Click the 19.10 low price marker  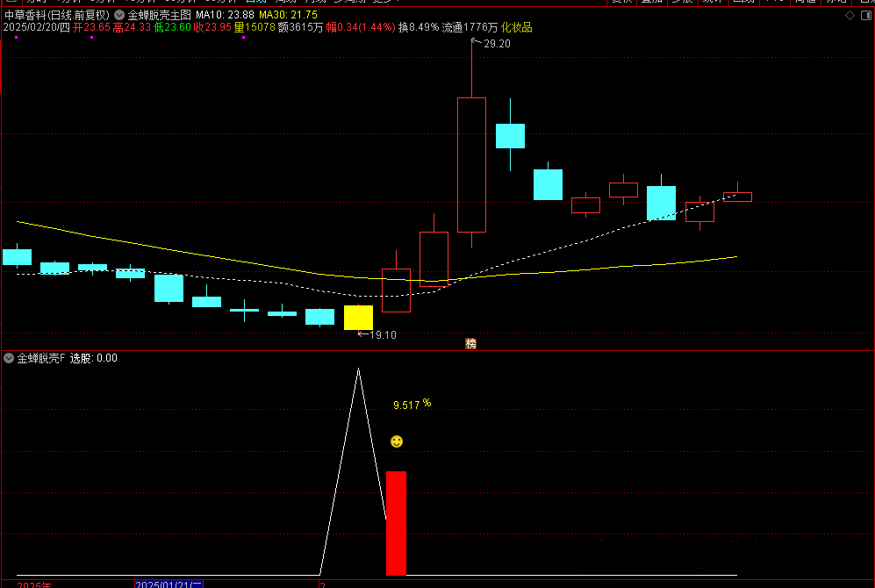[382, 334]
